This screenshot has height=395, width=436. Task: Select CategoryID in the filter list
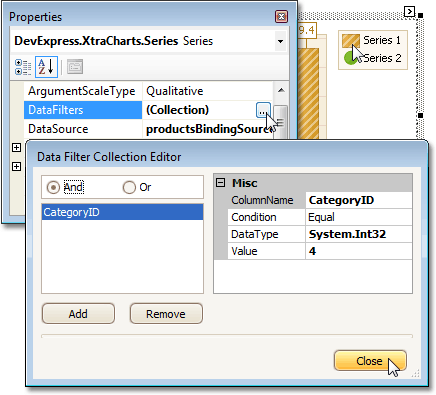coord(122,212)
